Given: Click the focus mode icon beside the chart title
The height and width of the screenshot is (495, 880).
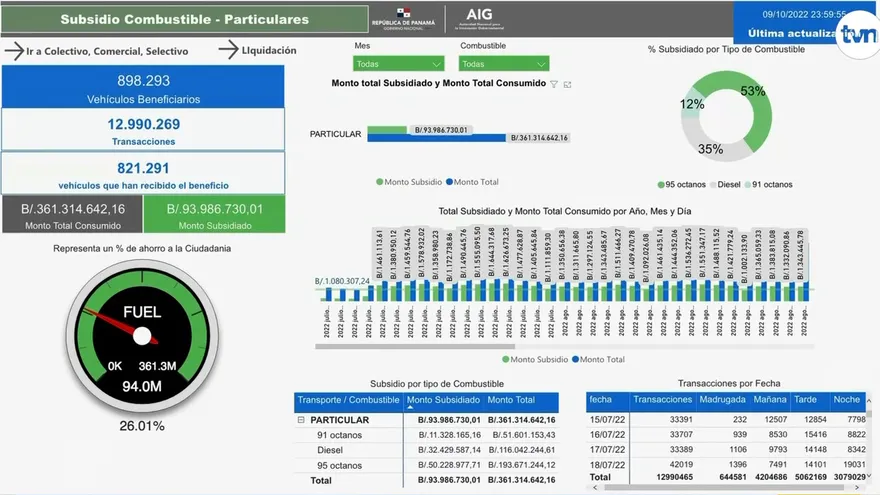Looking at the screenshot, I should [568, 85].
